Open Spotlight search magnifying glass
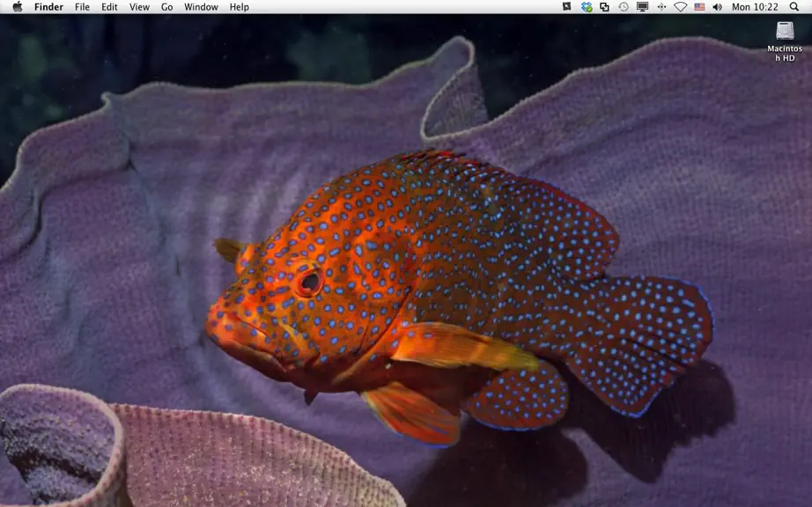 794,7
